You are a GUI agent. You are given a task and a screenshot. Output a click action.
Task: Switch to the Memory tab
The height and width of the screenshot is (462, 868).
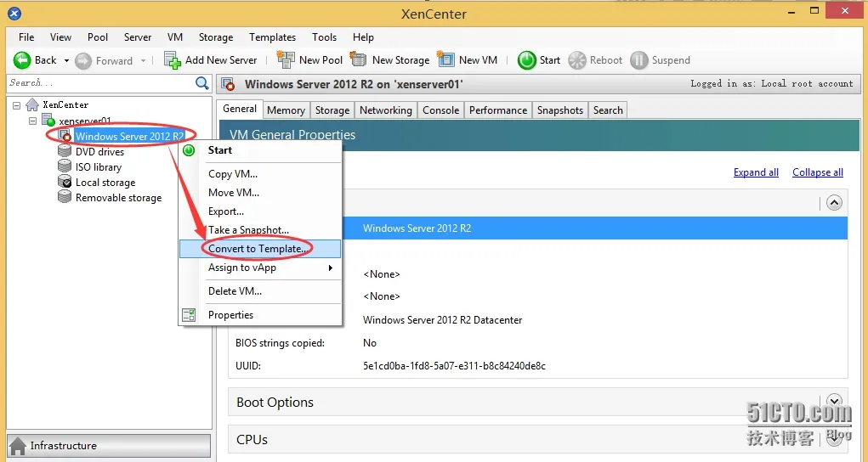(286, 110)
